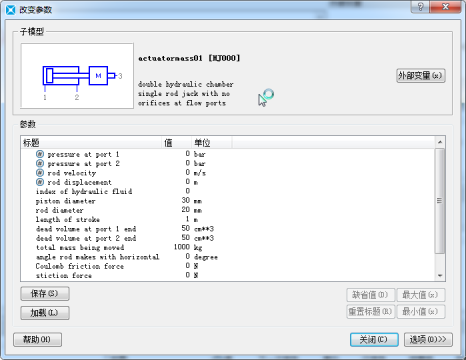Open the 外部变量 external variables button
The width and height of the screenshot is (466, 360).
click(420, 76)
